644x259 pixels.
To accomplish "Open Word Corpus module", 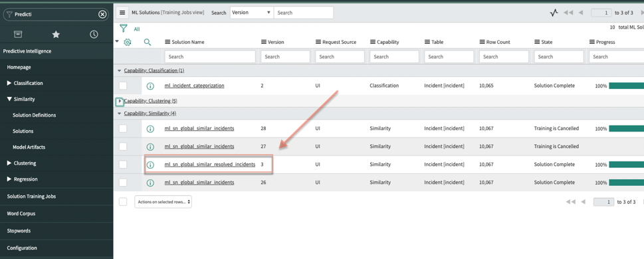I will (x=21, y=214).
